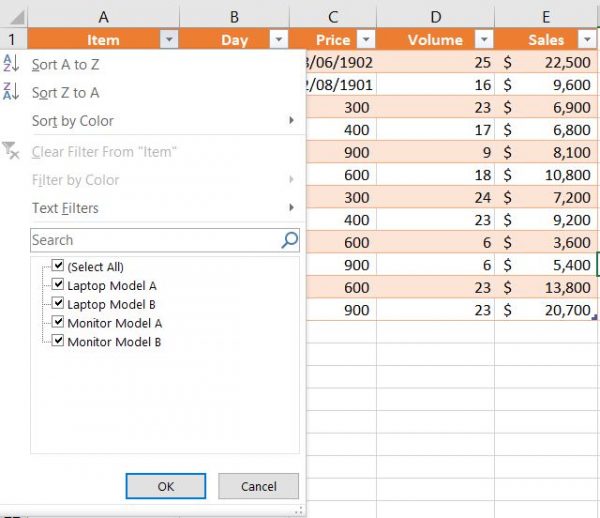Click the Sales cell showing 6,900

tap(546, 107)
